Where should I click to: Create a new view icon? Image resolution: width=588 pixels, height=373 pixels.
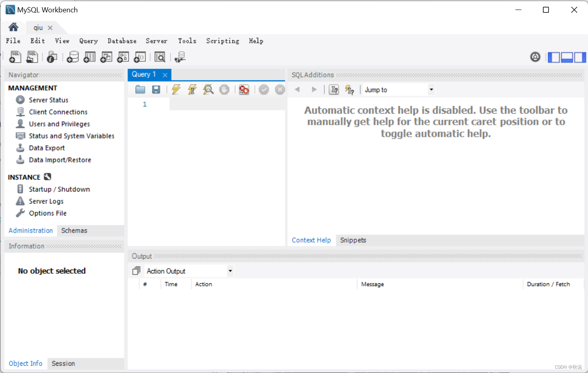pyautogui.click(x=106, y=57)
